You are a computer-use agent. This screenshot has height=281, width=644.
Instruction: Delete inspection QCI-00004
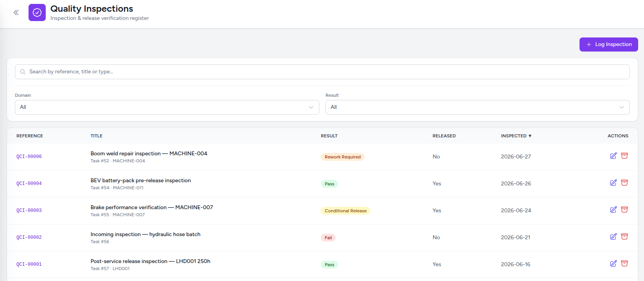coord(624,183)
